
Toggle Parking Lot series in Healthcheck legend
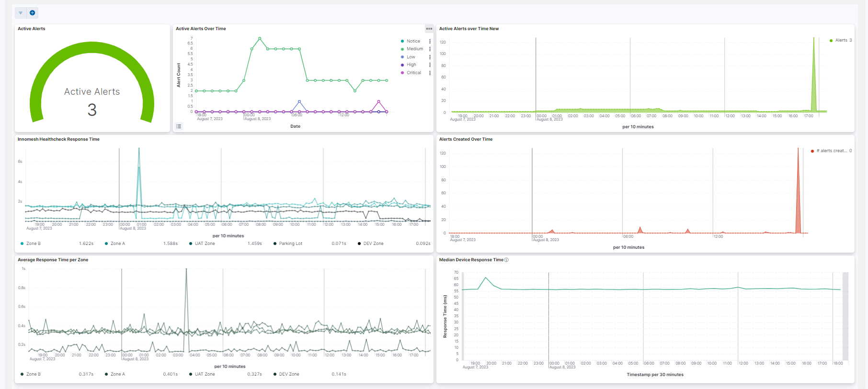pyautogui.click(x=291, y=244)
